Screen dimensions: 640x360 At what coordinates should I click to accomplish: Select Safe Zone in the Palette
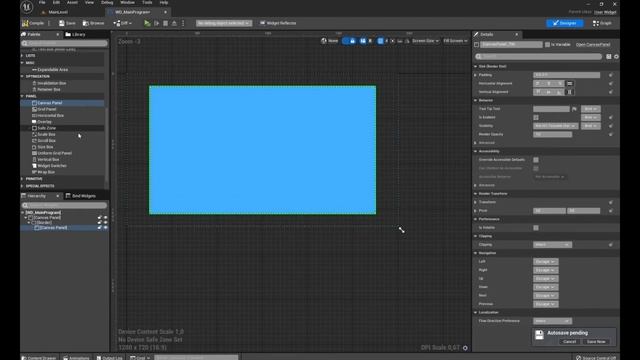pyautogui.click(x=46, y=128)
